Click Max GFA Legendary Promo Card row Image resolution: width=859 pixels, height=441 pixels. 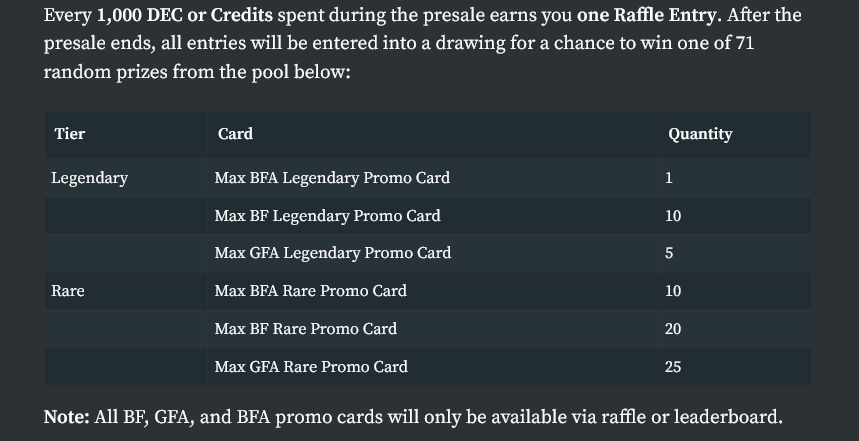coord(427,254)
